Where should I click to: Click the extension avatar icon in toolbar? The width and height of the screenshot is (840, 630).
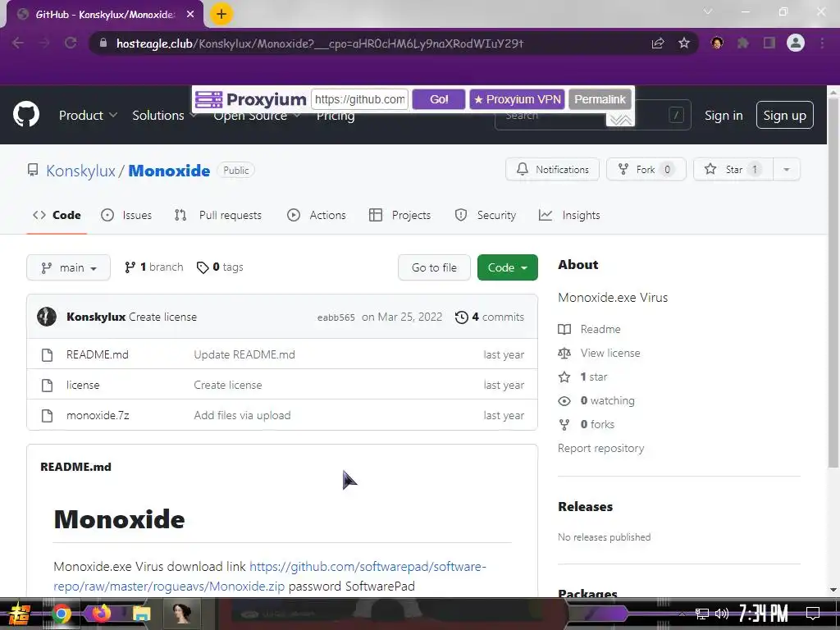717,43
